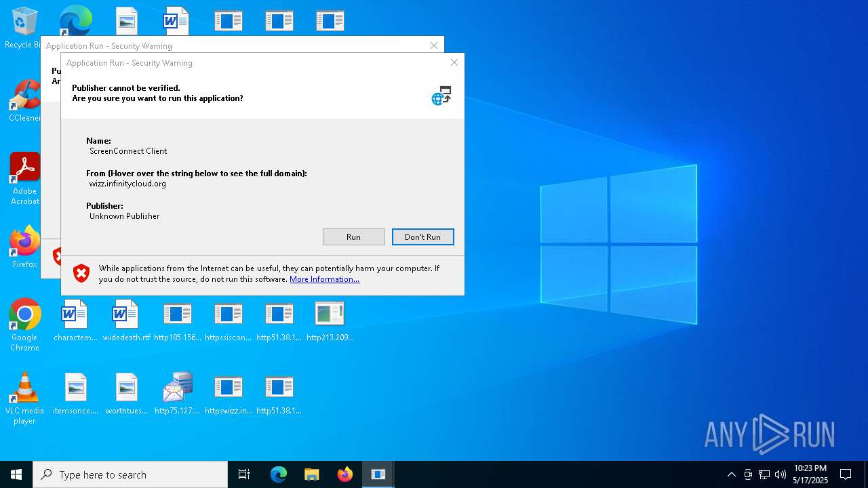The height and width of the screenshot is (488, 868).
Task: Select the worthtues... image file
Action: point(126,394)
